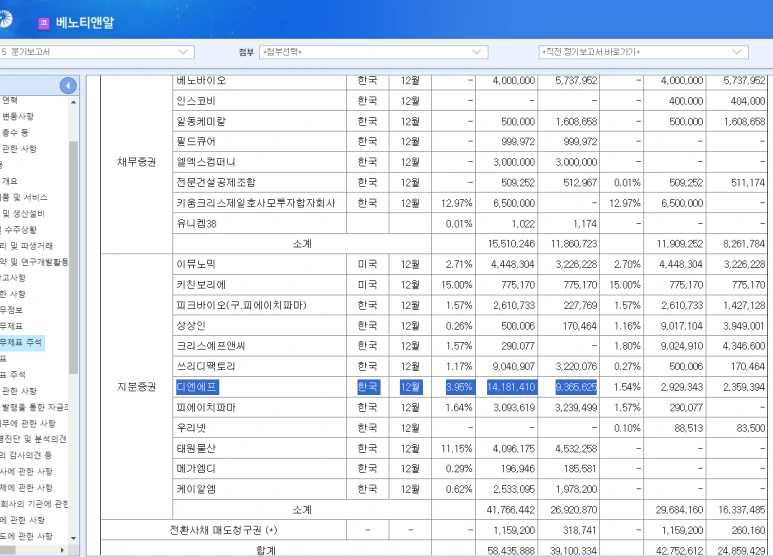
Task: Click the 키친보리에 row name
Action: (x=201, y=285)
